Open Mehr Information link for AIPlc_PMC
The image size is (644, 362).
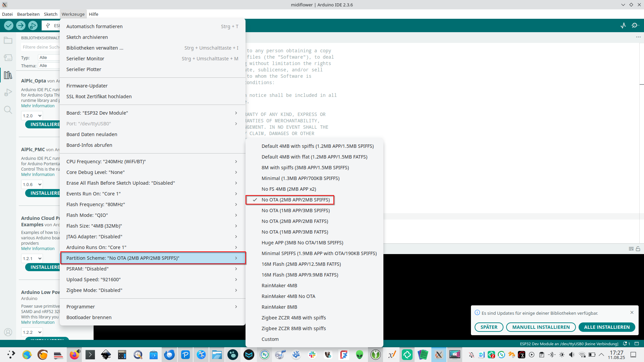[x=38, y=175]
